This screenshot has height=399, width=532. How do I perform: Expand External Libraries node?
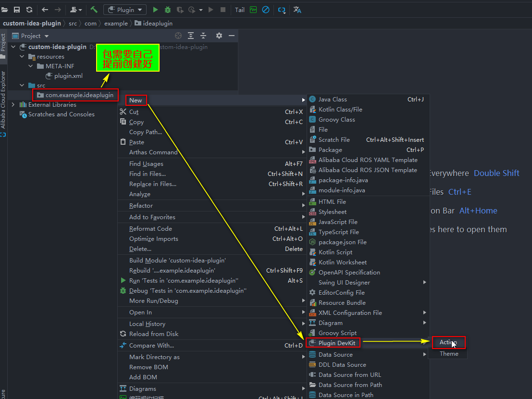point(13,104)
